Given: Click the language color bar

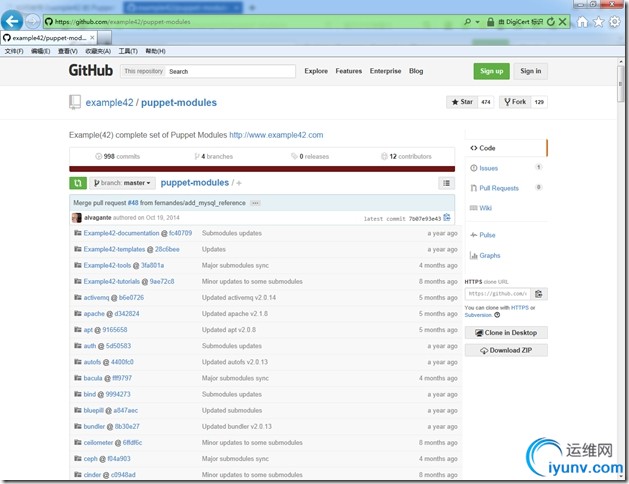Looking at the screenshot, I should tap(262, 169).
